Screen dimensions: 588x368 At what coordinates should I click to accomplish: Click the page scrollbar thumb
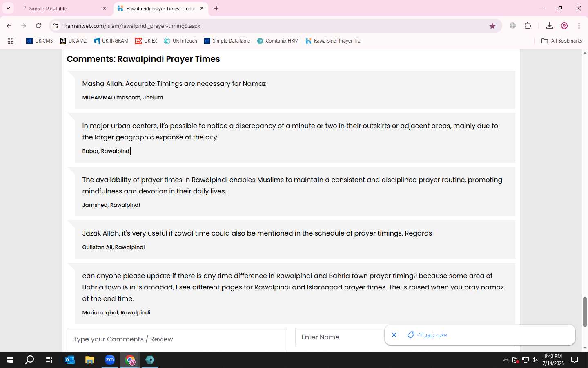pos(585,312)
